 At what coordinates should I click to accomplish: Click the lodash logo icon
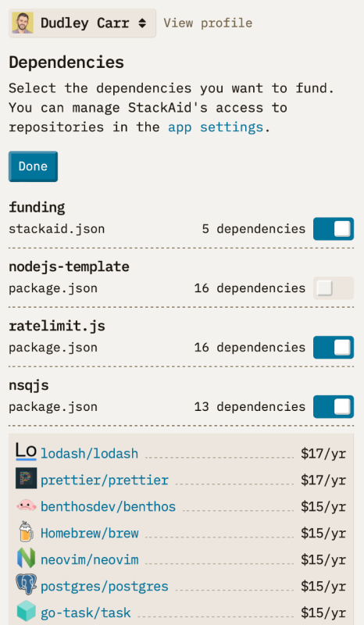26,452
